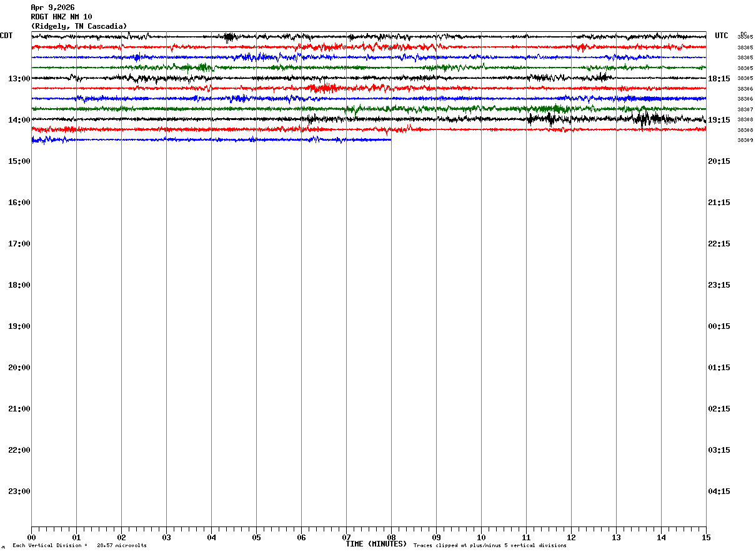Click the black seismic trace on the 13:00 row

tap(369, 78)
